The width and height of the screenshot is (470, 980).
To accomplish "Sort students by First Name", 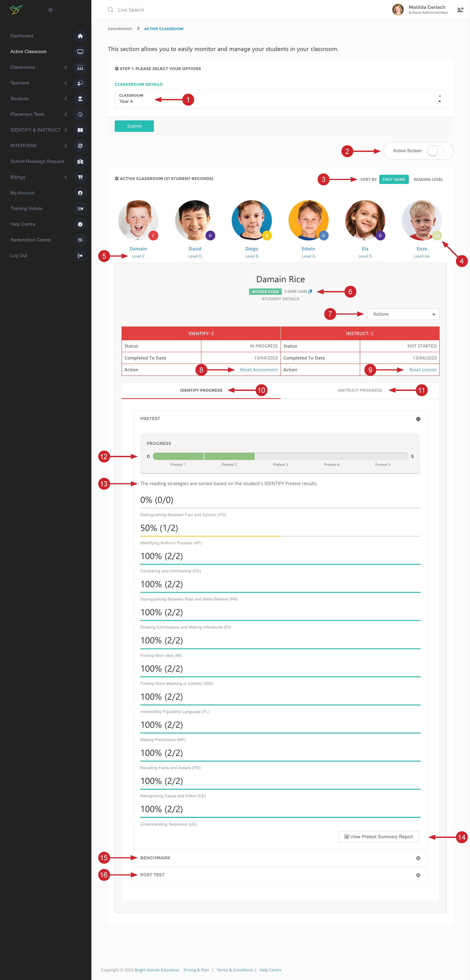I will (394, 180).
